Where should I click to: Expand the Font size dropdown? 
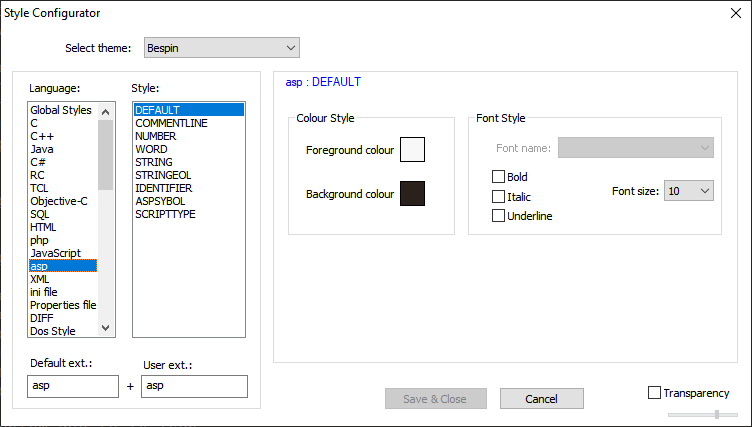tap(688, 190)
